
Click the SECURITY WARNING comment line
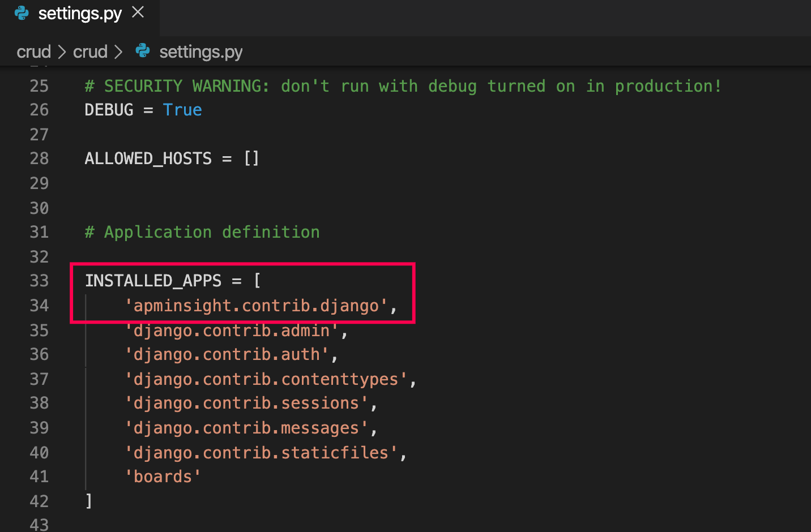tap(403, 86)
